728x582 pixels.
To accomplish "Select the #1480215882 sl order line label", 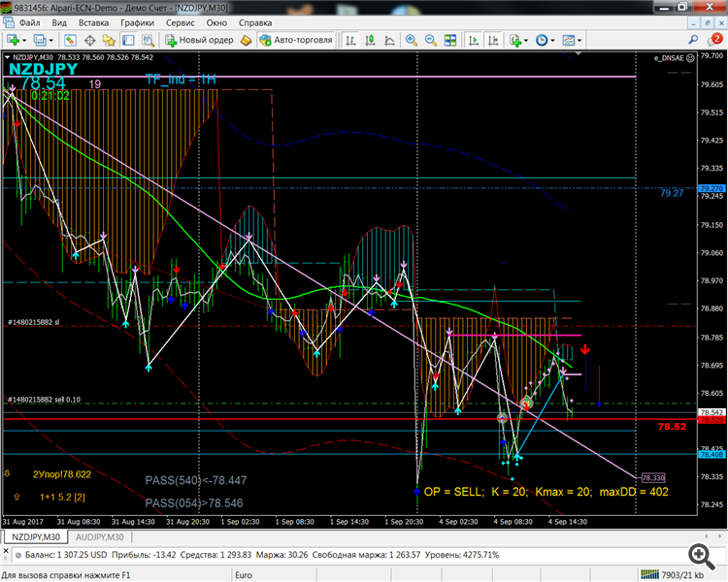I will click(x=33, y=322).
